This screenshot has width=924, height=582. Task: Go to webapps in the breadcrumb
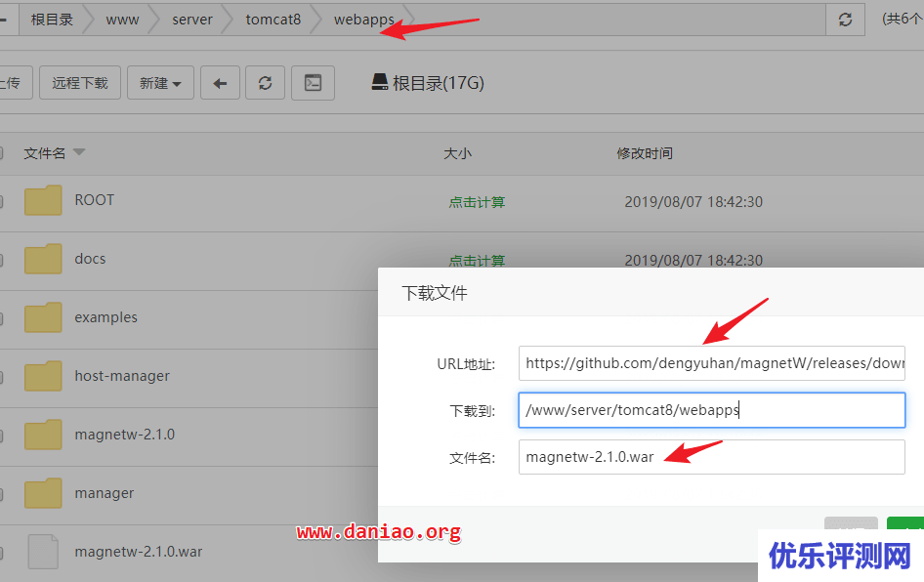[364, 21]
